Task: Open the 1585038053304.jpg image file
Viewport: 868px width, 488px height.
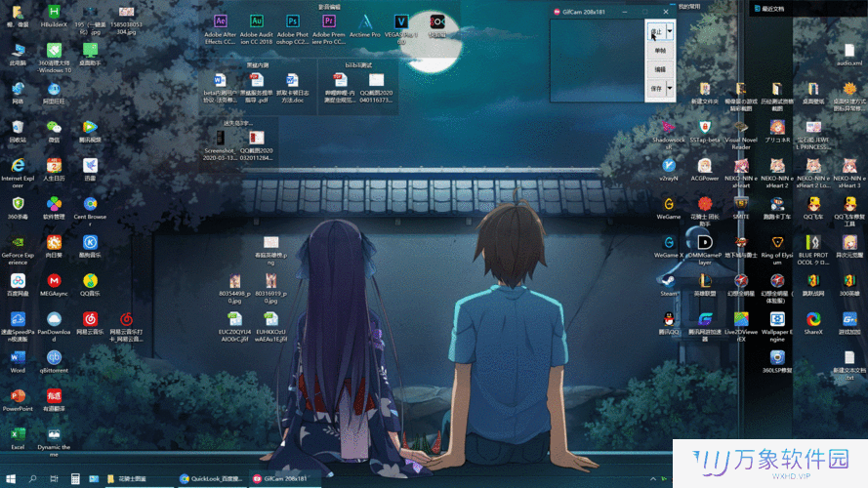Action: point(126,20)
